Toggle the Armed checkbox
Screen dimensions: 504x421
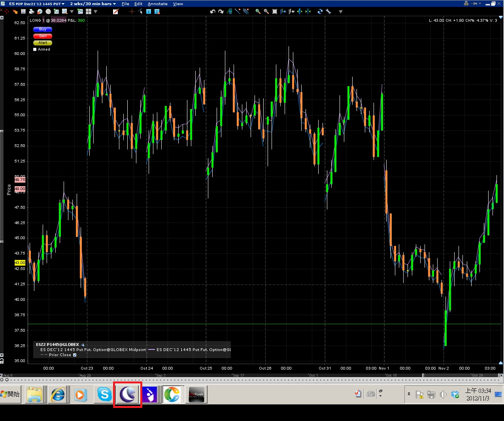pos(35,49)
